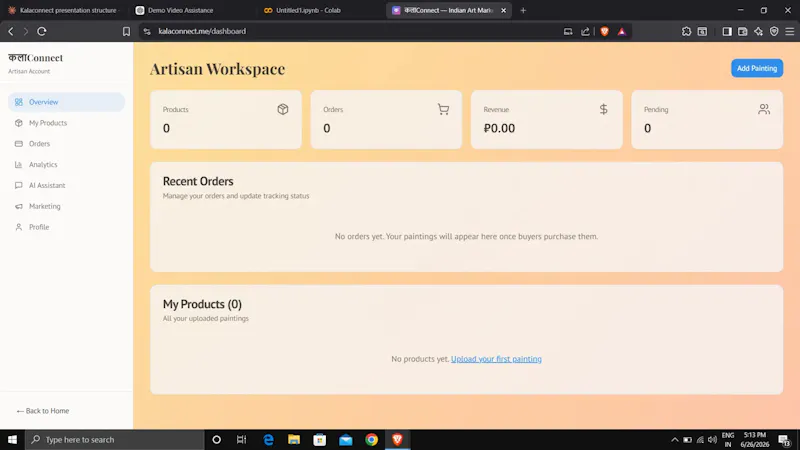
Task: Open Google Chrome from taskbar
Action: point(371,439)
